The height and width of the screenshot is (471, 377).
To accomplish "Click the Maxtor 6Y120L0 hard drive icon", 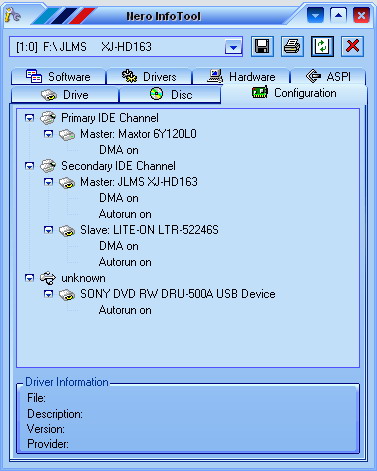I will (x=67, y=134).
